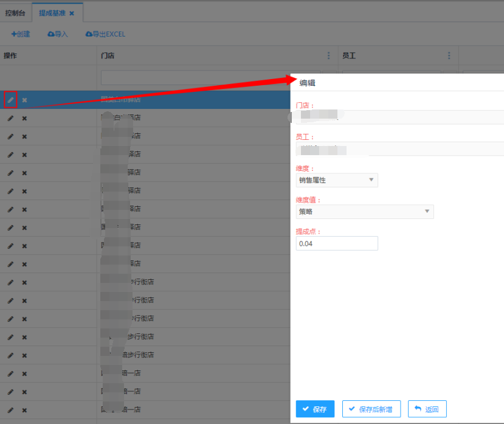Open the 维度 dropdown showing 销售属性
Image resolution: width=504 pixels, height=424 pixels.
click(x=336, y=180)
